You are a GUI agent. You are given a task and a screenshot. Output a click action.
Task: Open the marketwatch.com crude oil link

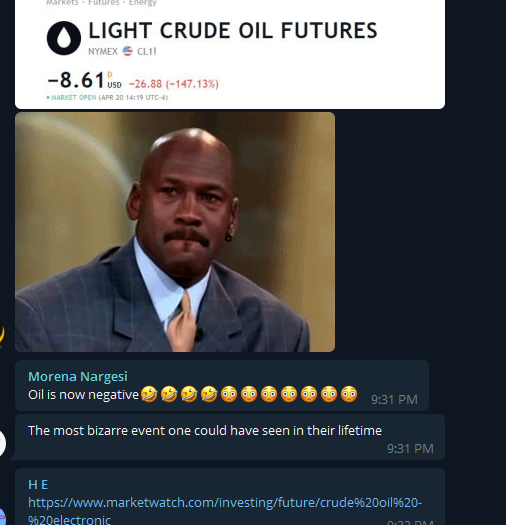coord(225,511)
